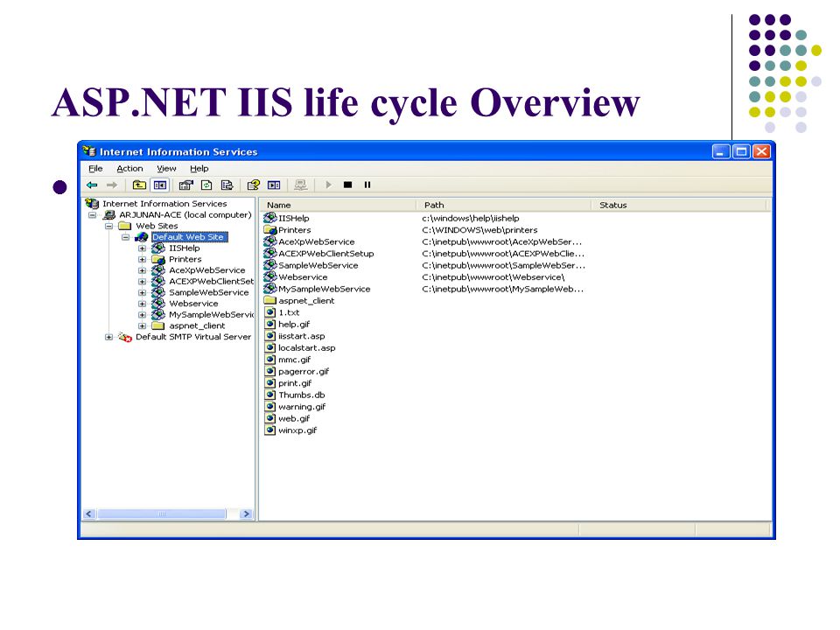Click ARJUNAN-ACE computer icon in tree

(x=109, y=215)
